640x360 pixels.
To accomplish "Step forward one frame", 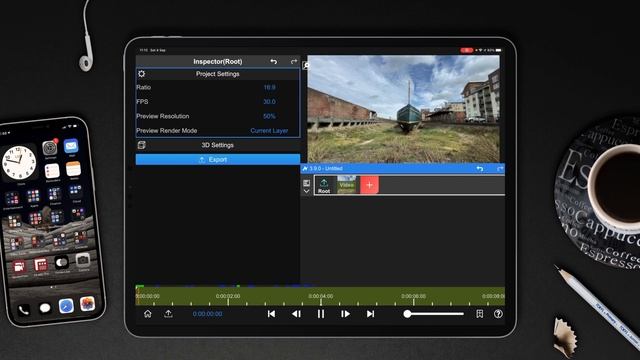I will pyautogui.click(x=345, y=314).
